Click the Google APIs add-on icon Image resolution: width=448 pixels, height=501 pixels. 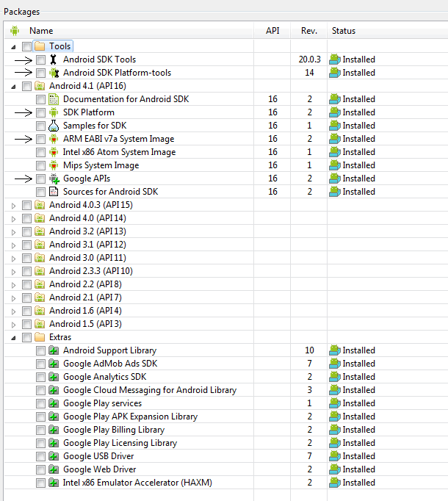coord(54,179)
